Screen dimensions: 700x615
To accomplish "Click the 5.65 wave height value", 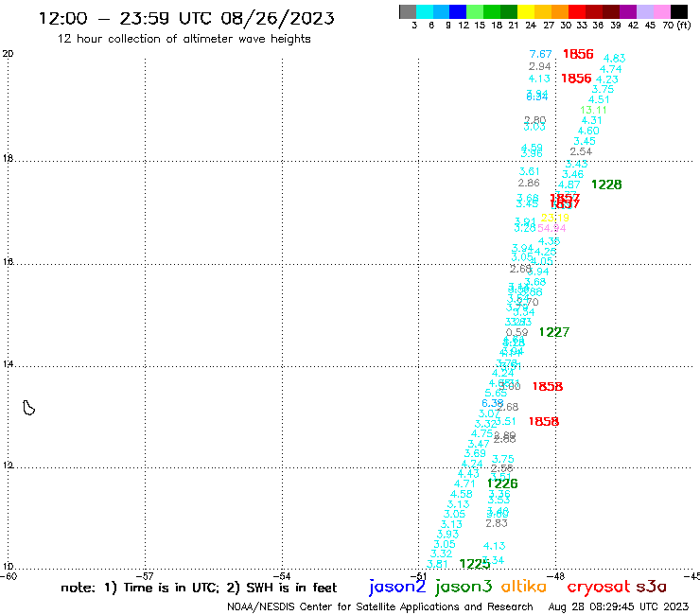I will click(496, 393).
